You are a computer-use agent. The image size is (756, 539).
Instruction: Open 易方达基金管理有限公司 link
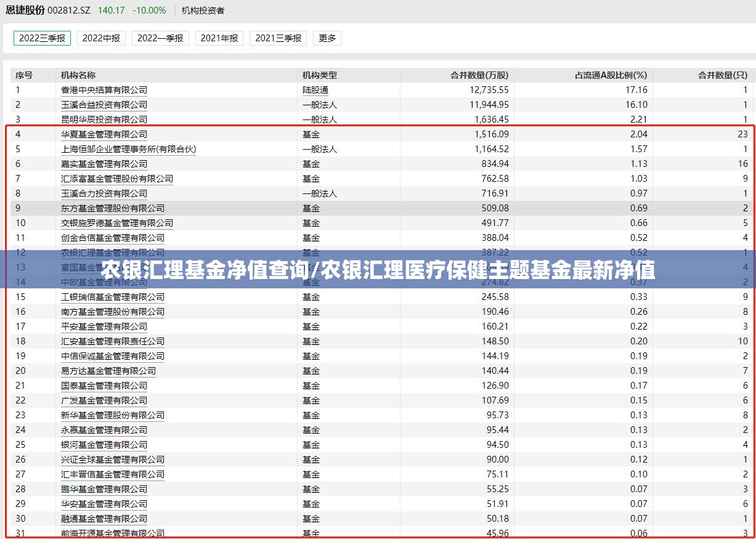[x=108, y=371]
